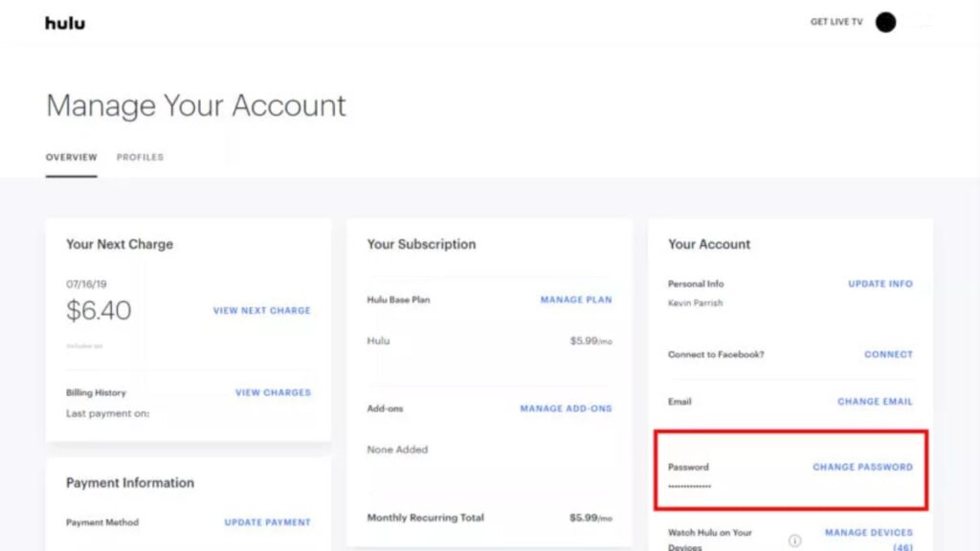Click the masked password field

690,487
